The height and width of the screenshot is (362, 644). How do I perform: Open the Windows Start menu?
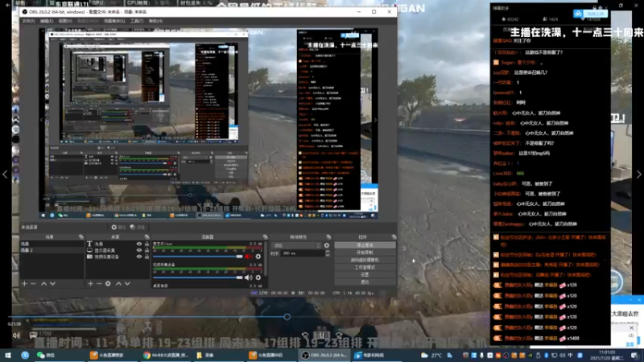(x=8, y=355)
